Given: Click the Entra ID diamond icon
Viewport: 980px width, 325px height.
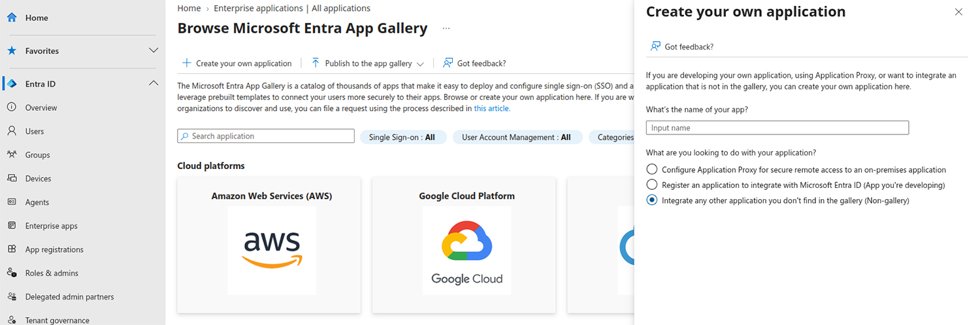Looking at the screenshot, I should pyautogui.click(x=11, y=84).
